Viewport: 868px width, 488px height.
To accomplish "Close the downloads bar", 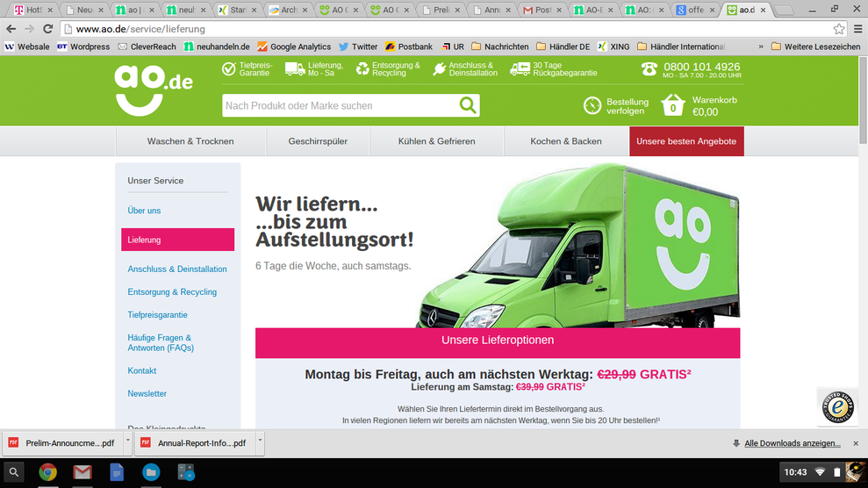I will 856,443.
